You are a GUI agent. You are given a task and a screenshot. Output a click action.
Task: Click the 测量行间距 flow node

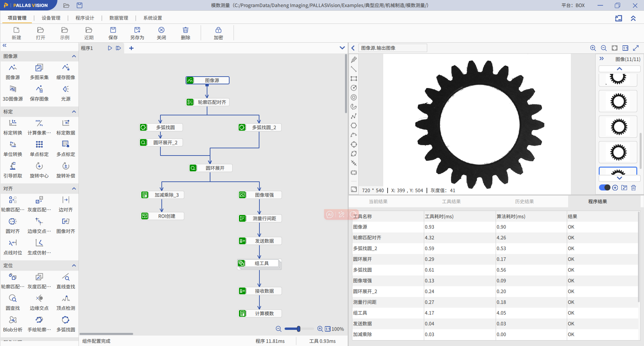tap(260, 218)
